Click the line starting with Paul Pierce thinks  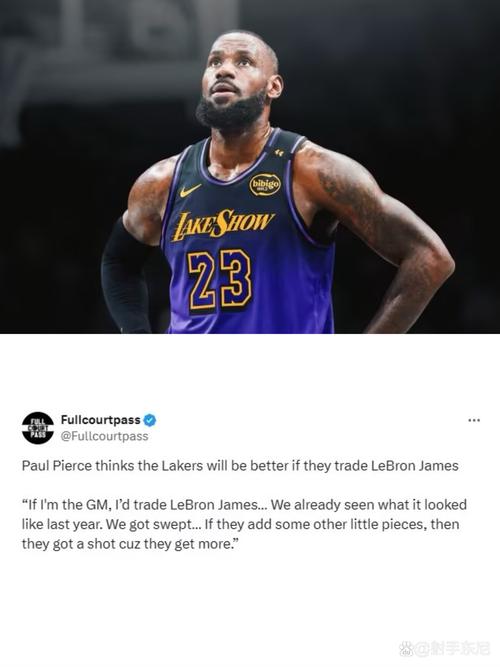coord(240,466)
